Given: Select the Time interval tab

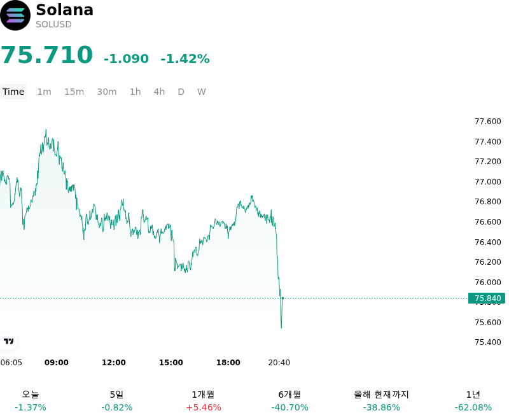Looking at the screenshot, I should (x=13, y=92).
